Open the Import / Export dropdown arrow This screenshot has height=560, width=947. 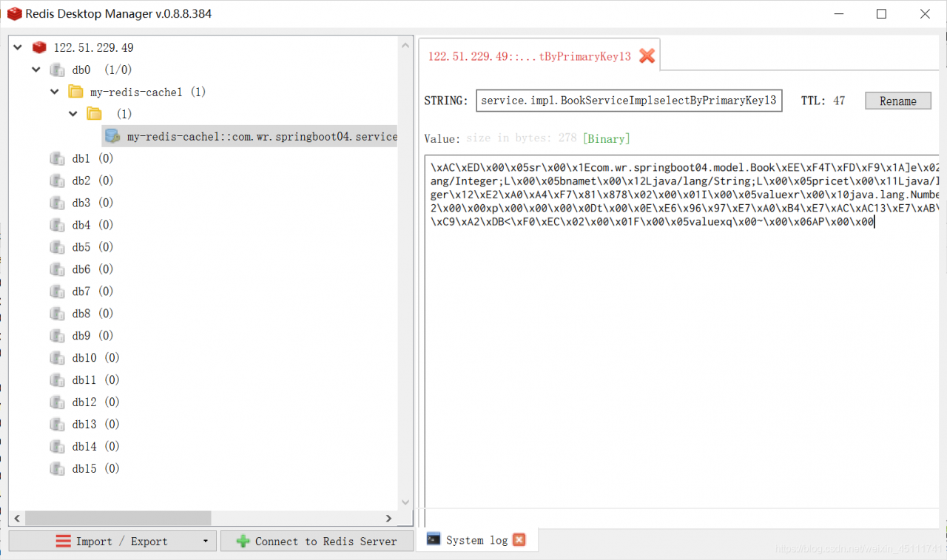tap(205, 542)
